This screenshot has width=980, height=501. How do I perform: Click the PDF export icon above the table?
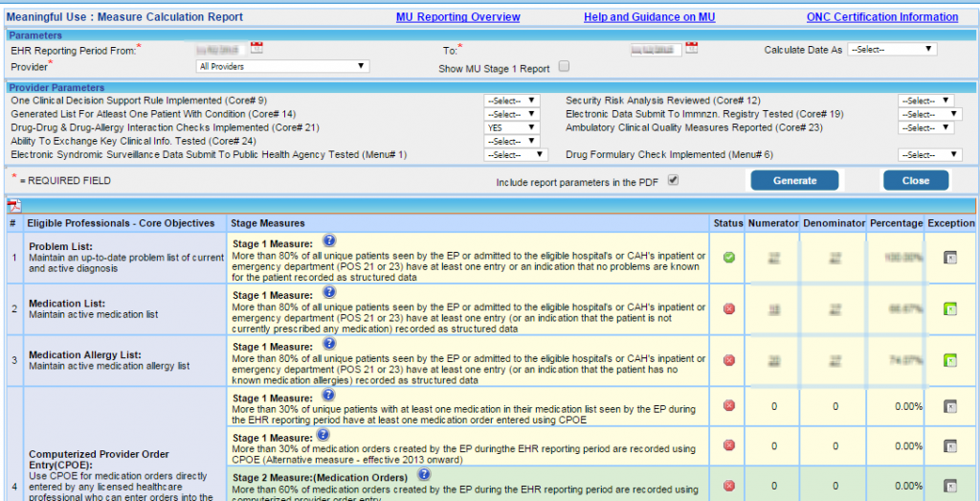[13, 206]
